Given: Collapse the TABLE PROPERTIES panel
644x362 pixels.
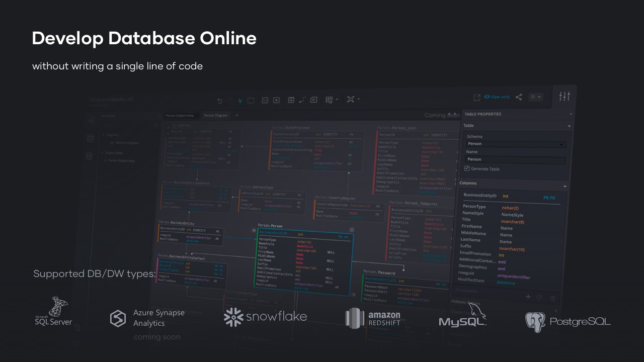Looking at the screenshot, I should pos(570,115).
